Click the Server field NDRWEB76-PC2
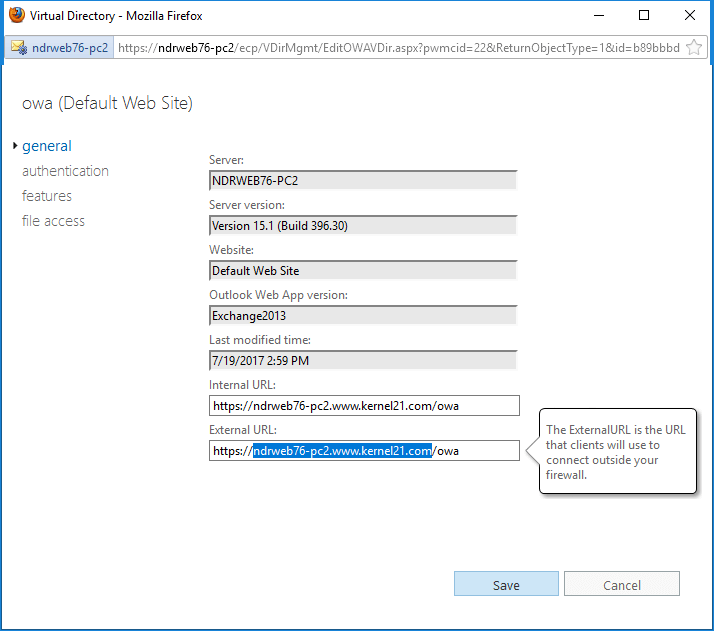Viewport: 714px width, 631px height. [x=363, y=180]
